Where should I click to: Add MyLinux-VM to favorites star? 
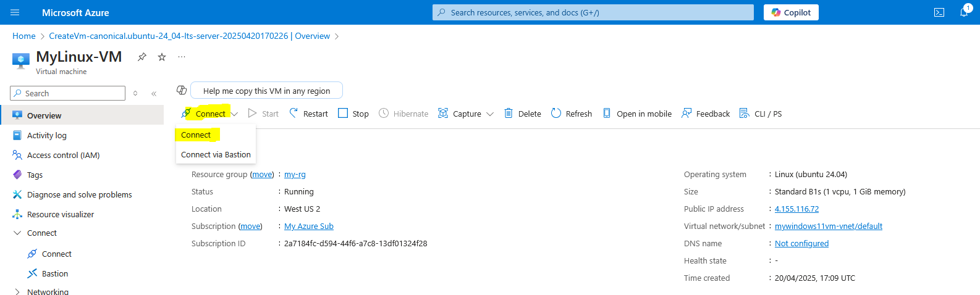click(x=162, y=57)
